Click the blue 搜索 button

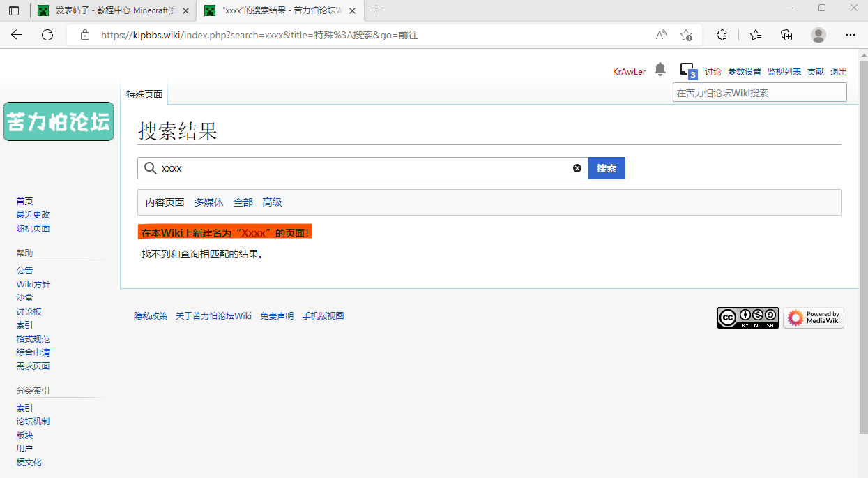(607, 168)
